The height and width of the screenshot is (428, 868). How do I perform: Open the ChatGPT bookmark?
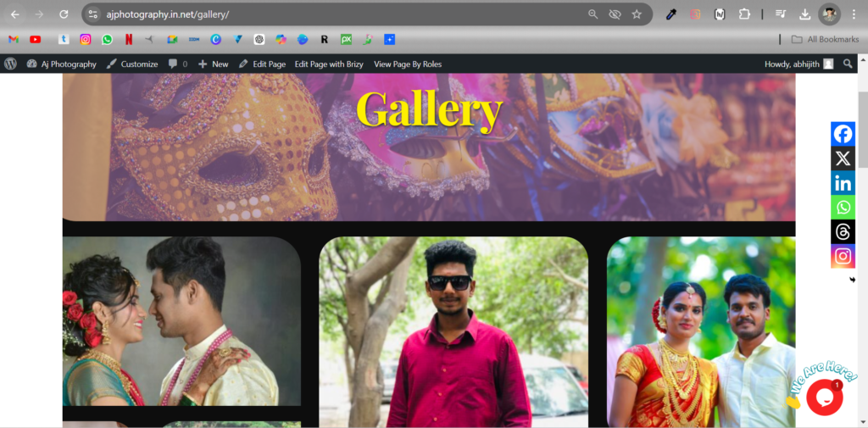pyautogui.click(x=259, y=39)
